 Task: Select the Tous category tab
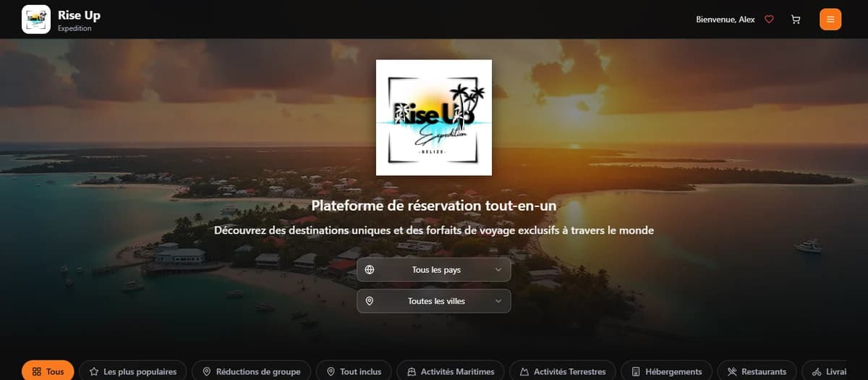pos(48,371)
